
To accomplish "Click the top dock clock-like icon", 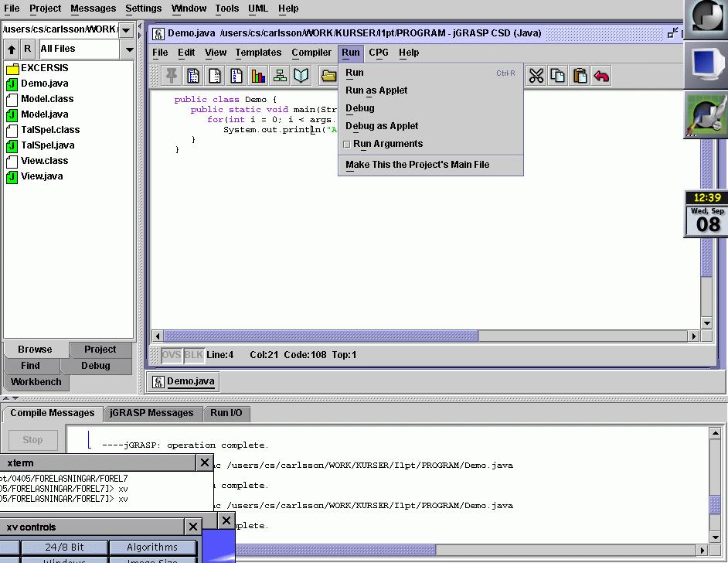I will 706,19.
